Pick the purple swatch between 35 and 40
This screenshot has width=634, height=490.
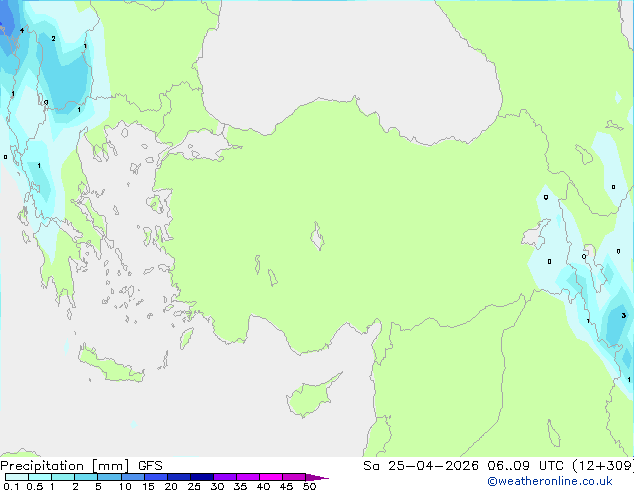(x=248, y=477)
